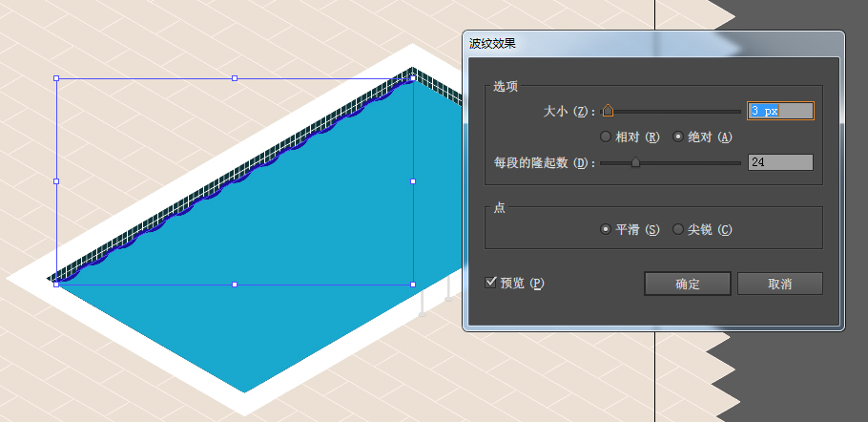Choose the 尖锐 point option
868x422 pixels.
click(678, 229)
